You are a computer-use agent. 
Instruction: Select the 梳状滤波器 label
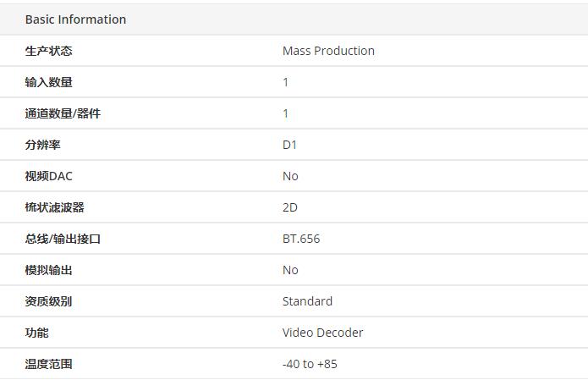54,207
